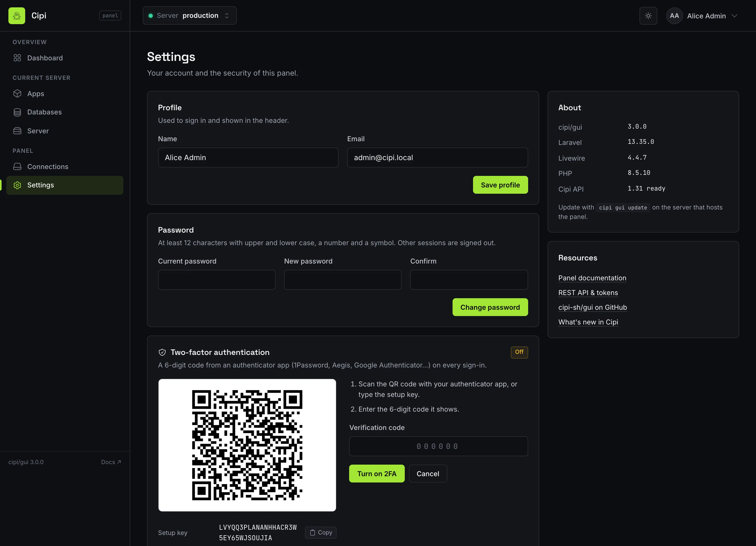Click the Turn on 2FA button

point(377,474)
